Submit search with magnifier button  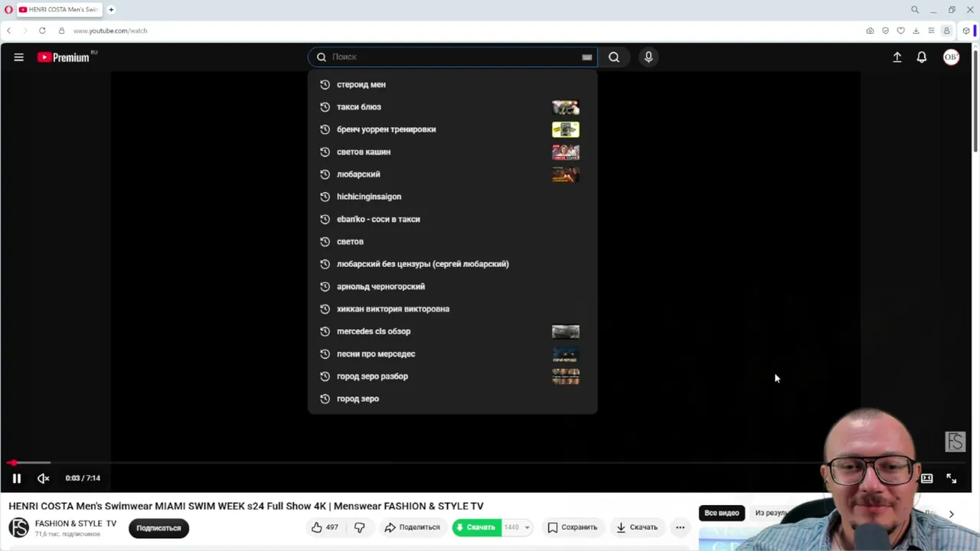(x=614, y=57)
